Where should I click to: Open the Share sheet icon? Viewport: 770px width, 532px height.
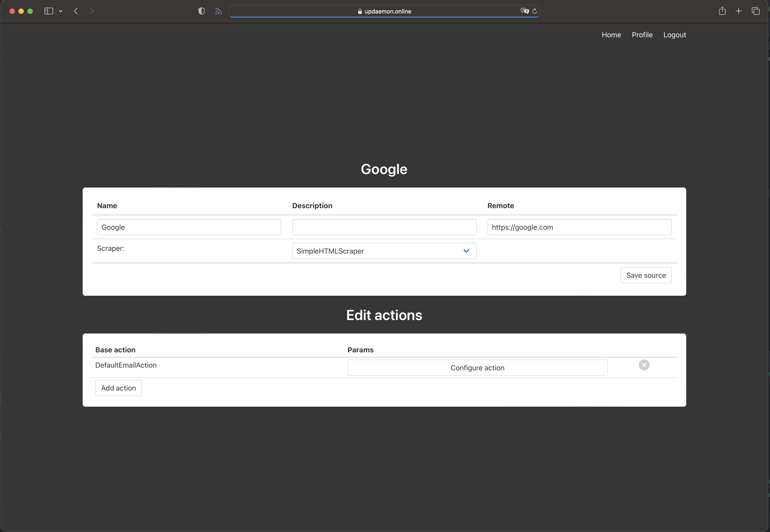(722, 11)
